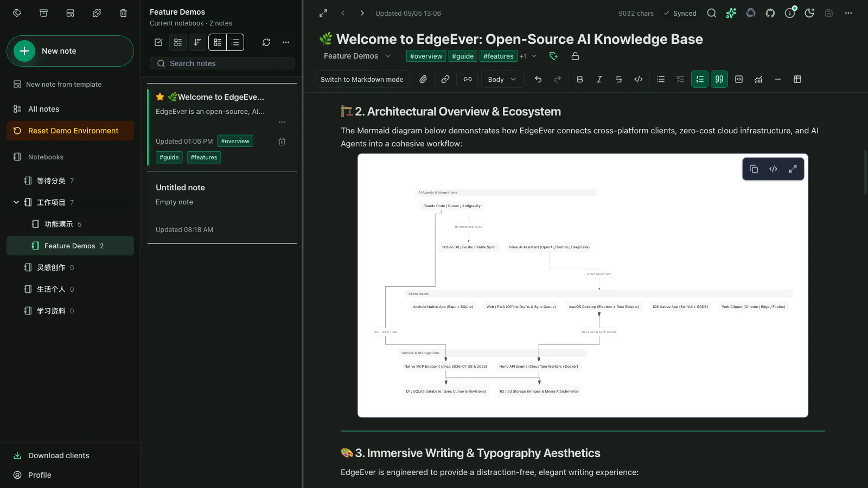
Task: Open the tags view icon in sidebar
Action: point(17,13)
